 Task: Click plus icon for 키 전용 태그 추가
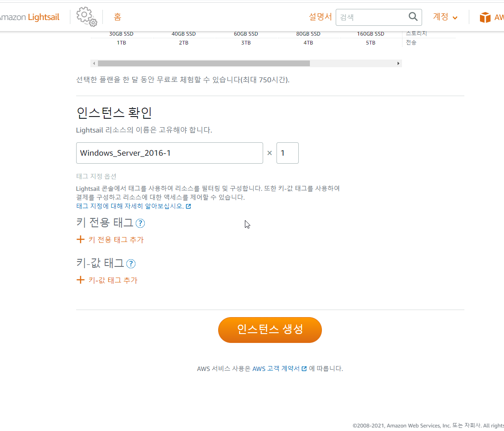tap(80, 239)
